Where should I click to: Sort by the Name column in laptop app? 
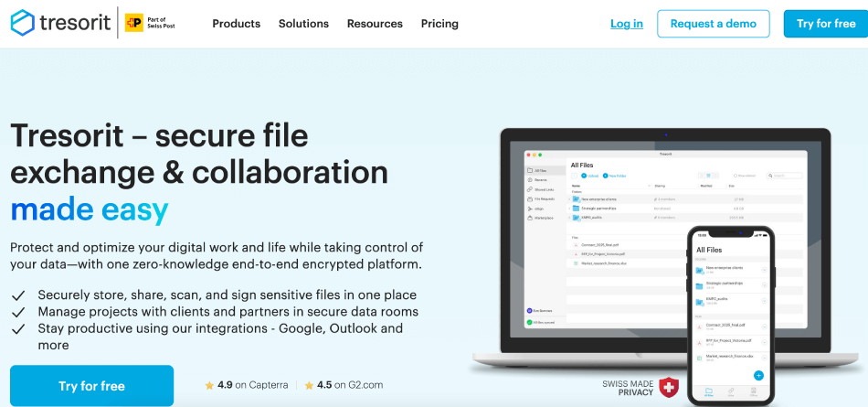[x=576, y=186]
